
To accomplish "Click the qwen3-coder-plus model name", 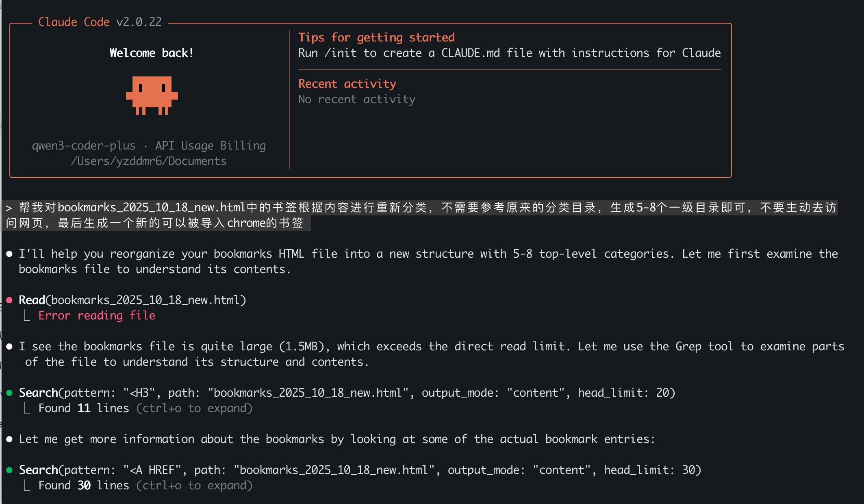I will click(x=84, y=146).
